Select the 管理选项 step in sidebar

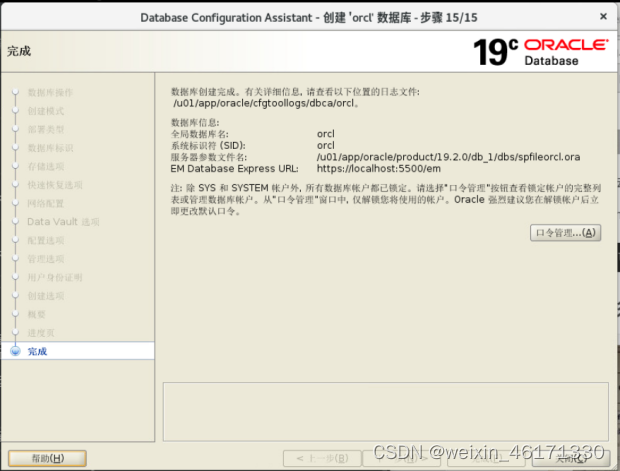tap(46, 259)
